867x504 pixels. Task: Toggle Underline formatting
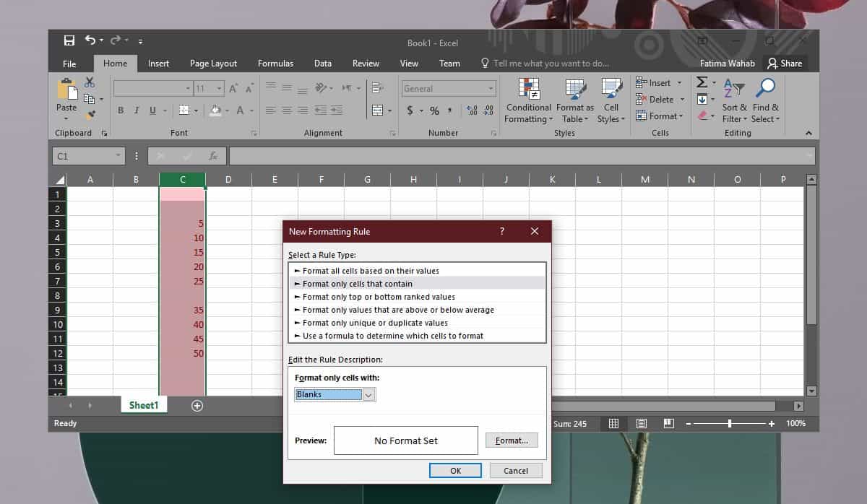coord(152,110)
